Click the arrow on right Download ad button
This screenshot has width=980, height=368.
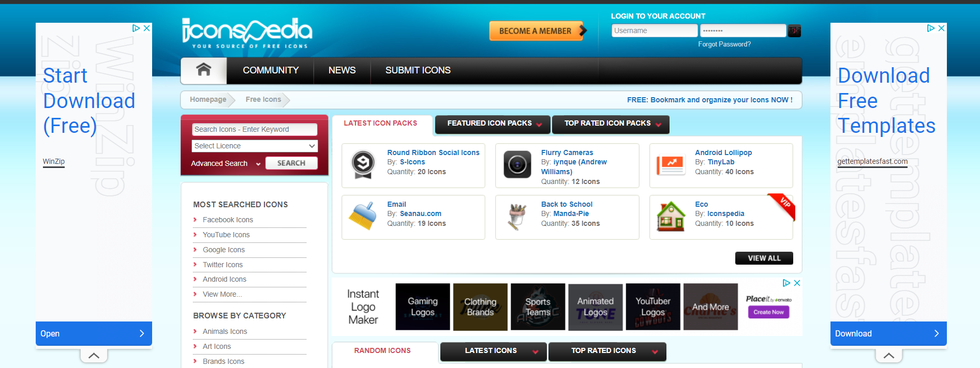coord(937,333)
